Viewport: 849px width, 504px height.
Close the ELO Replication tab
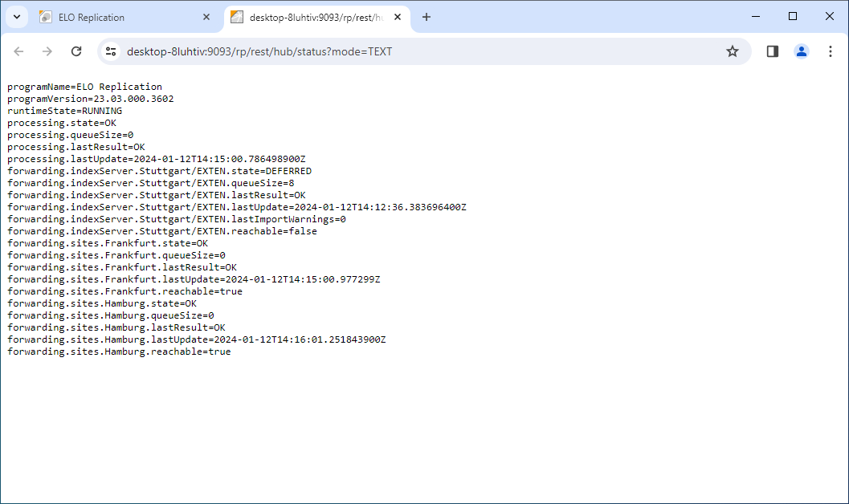click(x=206, y=18)
